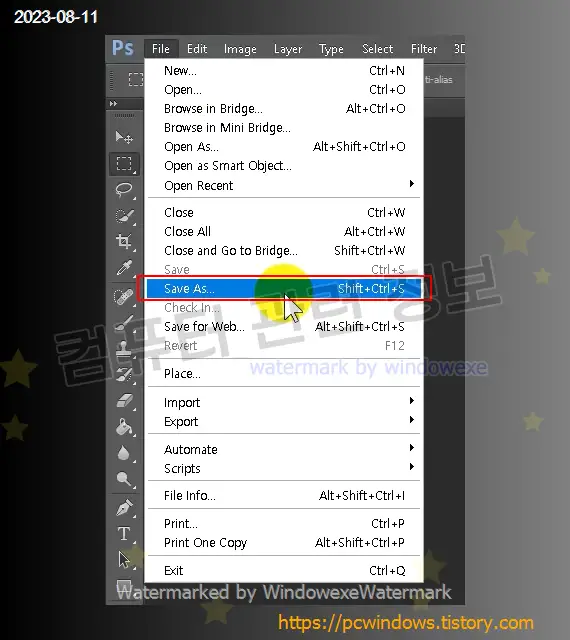This screenshot has height=640, width=570.
Task: Choose New... from File menu
Action: click(284, 71)
